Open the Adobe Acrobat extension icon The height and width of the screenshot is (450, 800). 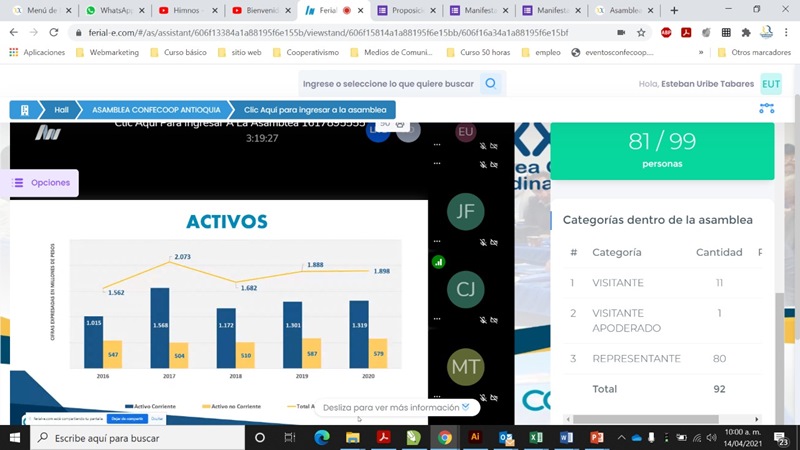point(686,33)
